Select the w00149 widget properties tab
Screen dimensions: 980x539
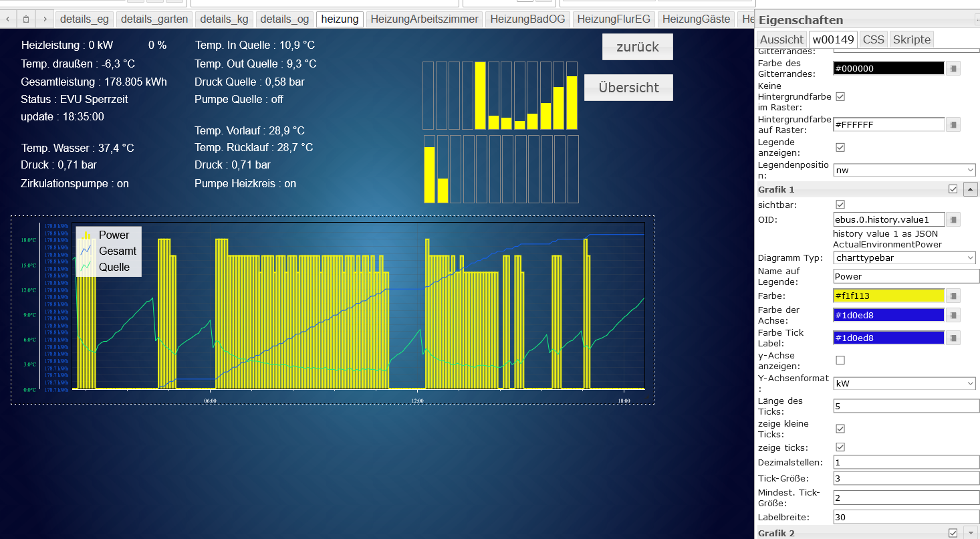[833, 39]
